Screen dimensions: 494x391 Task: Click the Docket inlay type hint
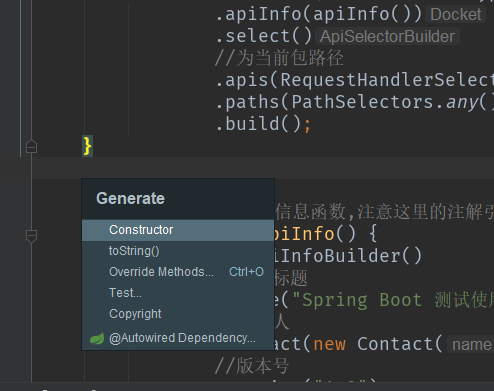(x=455, y=15)
